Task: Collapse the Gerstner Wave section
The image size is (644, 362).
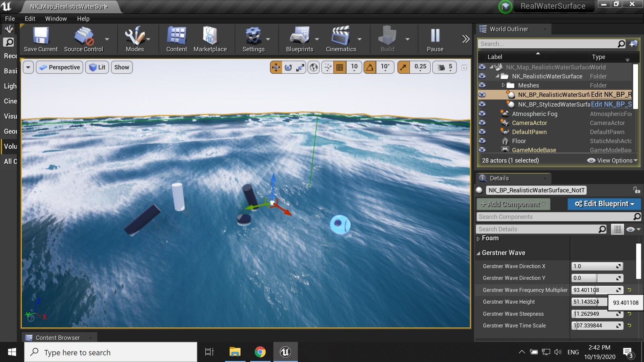Action: [x=478, y=253]
